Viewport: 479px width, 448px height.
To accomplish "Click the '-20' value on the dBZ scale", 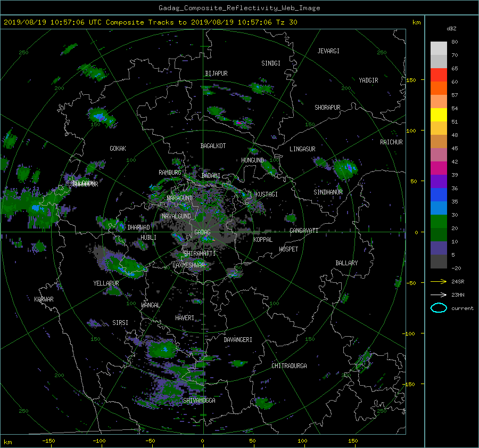I will pyautogui.click(x=456, y=268).
